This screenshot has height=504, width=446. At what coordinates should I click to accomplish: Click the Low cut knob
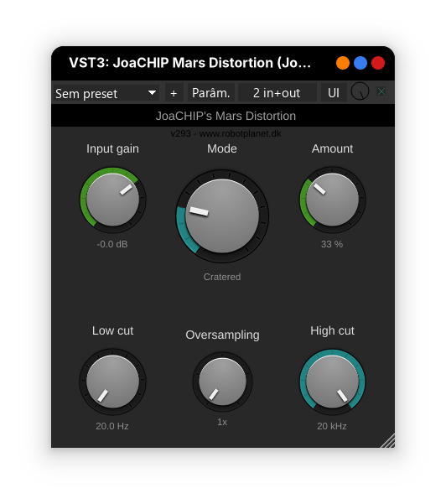pos(113,382)
